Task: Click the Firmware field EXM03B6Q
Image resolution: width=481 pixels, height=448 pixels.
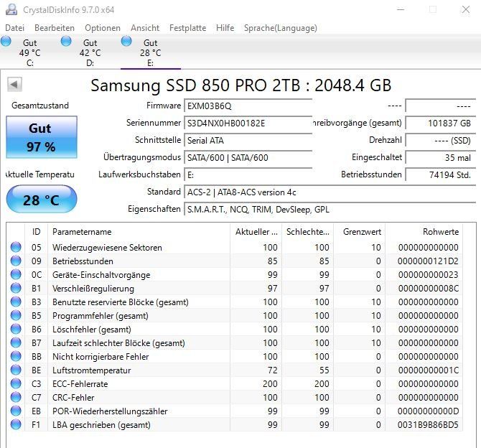Action: tap(248, 106)
